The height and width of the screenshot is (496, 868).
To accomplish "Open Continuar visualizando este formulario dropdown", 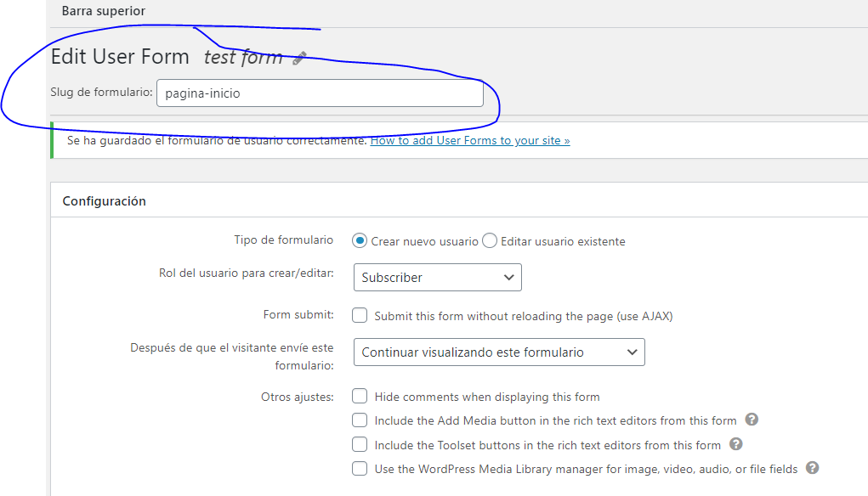I will click(499, 352).
